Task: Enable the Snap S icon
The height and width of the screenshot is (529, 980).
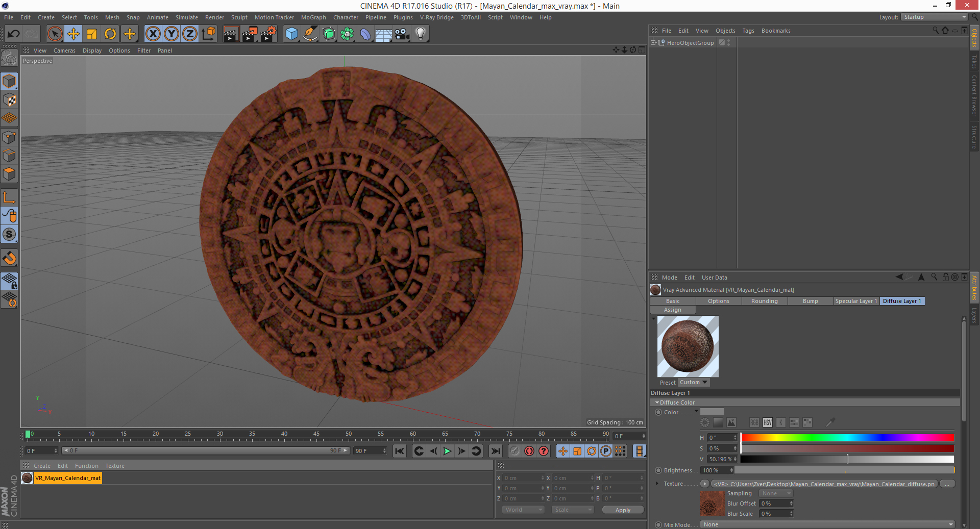Action: click(x=9, y=234)
